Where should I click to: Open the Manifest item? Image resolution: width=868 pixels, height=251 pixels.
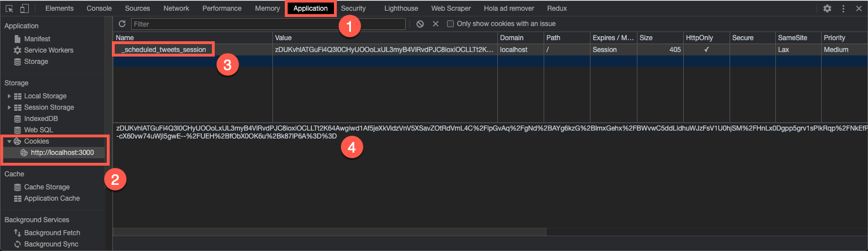[x=37, y=39]
